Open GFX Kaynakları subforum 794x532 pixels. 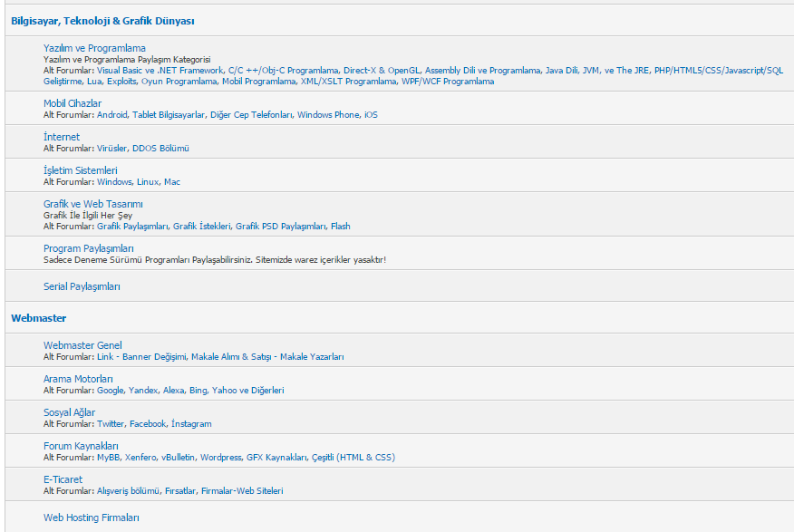[x=276, y=458]
